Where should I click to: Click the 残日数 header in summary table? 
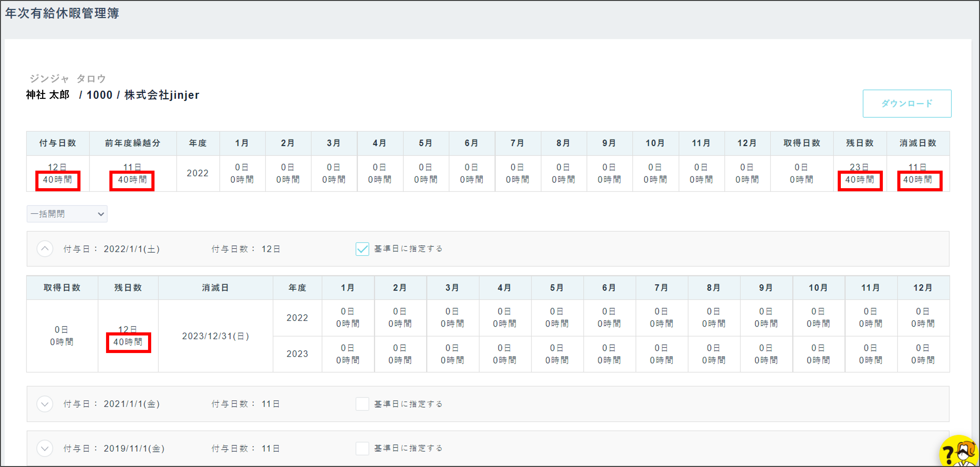[x=860, y=143]
